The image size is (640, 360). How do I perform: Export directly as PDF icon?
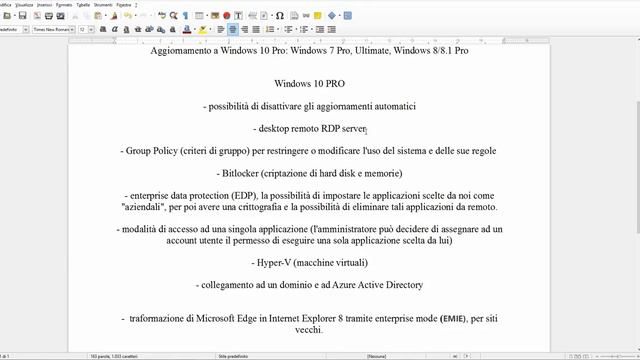[x=37, y=16]
